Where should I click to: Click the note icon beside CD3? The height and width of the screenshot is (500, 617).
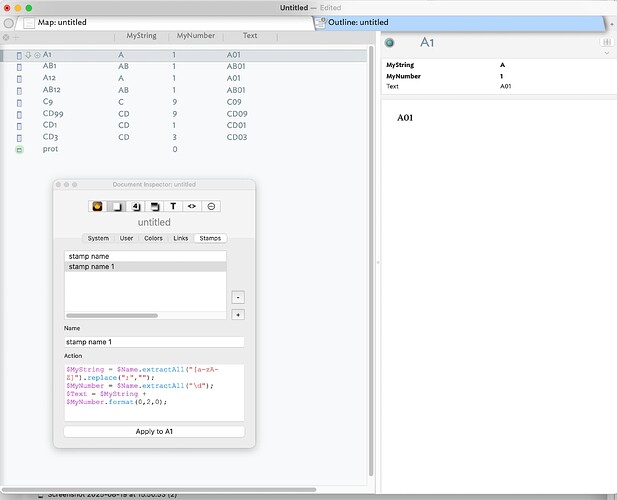coord(19,138)
